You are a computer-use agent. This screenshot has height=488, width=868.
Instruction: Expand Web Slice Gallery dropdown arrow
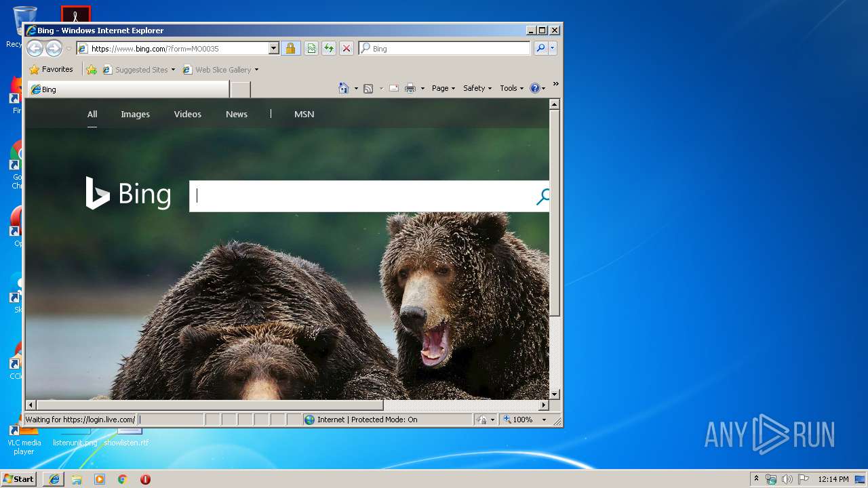[x=256, y=70]
